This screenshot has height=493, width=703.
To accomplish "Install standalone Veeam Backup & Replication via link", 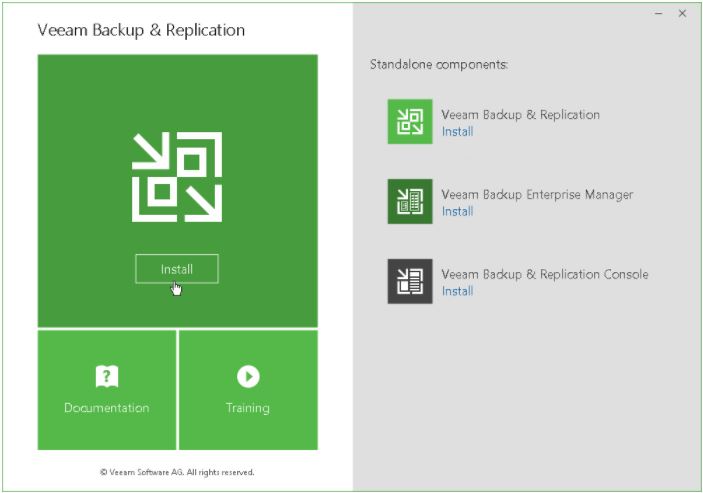I will coord(457,131).
